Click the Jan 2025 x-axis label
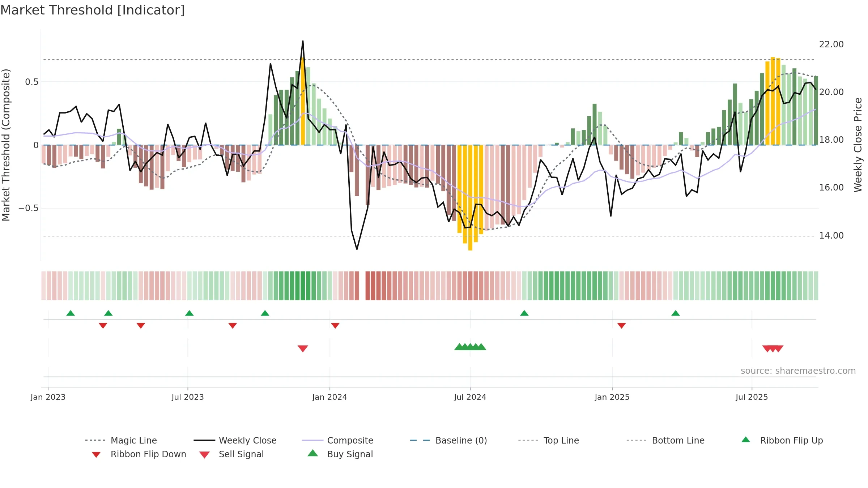The height and width of the screenshot is (488, 868). pyautogui.click(x=612, y=397)
